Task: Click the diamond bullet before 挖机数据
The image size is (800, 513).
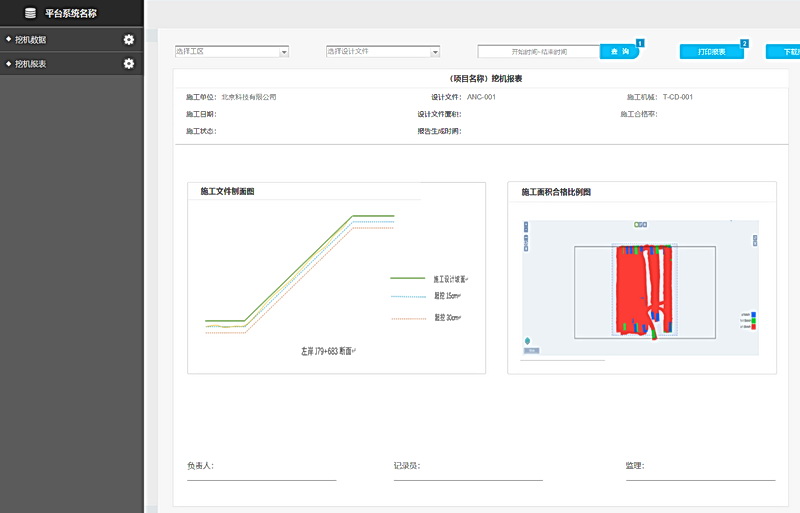Action: (x=8, y=40)
